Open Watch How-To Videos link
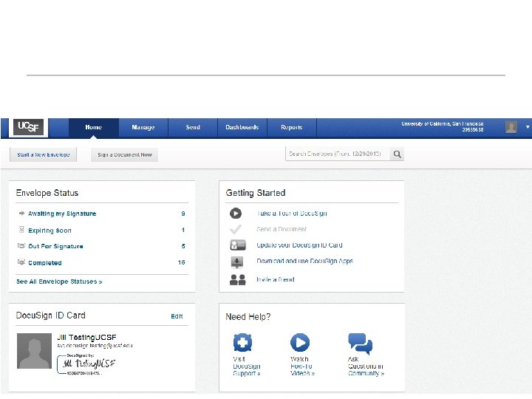The width and height of the screenshot is (532, 399). (302, 366)
